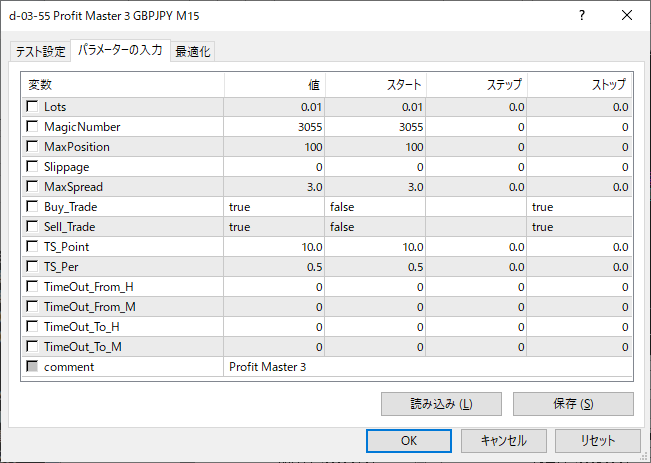Tick the MagicNumber checkbox
651x463 pixels.
tap(33, 127)
